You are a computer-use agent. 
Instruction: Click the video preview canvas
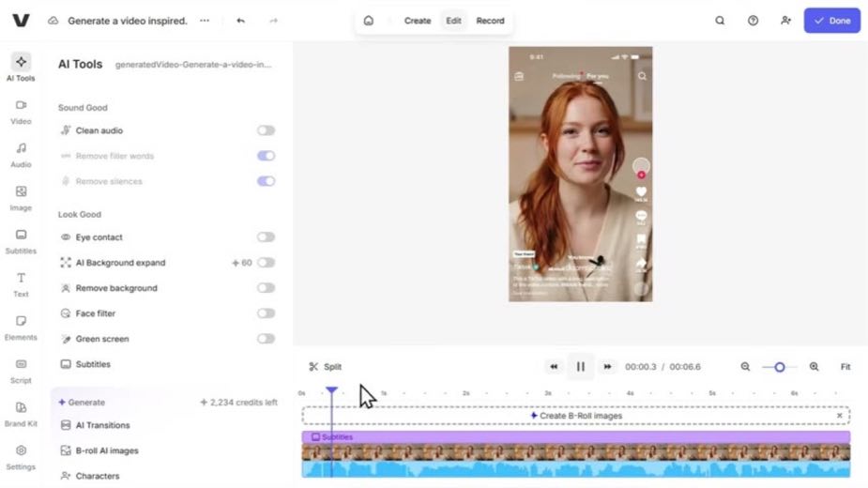(x=581, y=174)
